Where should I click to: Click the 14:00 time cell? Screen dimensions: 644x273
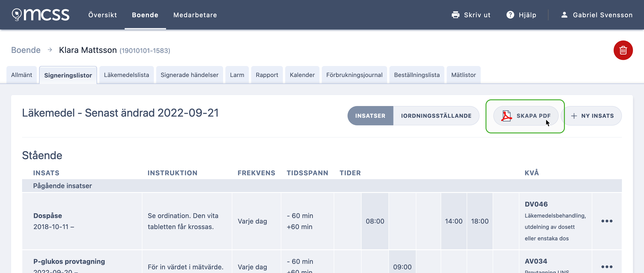point(454,221)
